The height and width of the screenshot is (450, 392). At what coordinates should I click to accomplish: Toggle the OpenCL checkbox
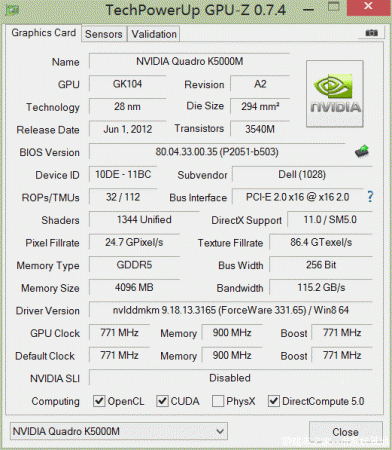click(x=99, y=401)
